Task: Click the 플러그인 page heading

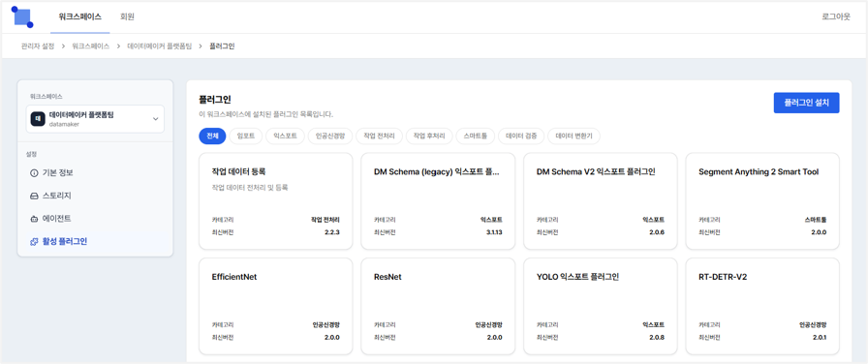Action: tap(215, 100)
